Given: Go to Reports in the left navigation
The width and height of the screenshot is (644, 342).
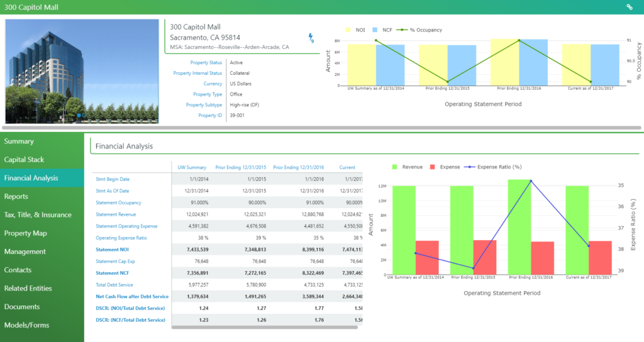Looking at the screenshot, I should [16, 197].
